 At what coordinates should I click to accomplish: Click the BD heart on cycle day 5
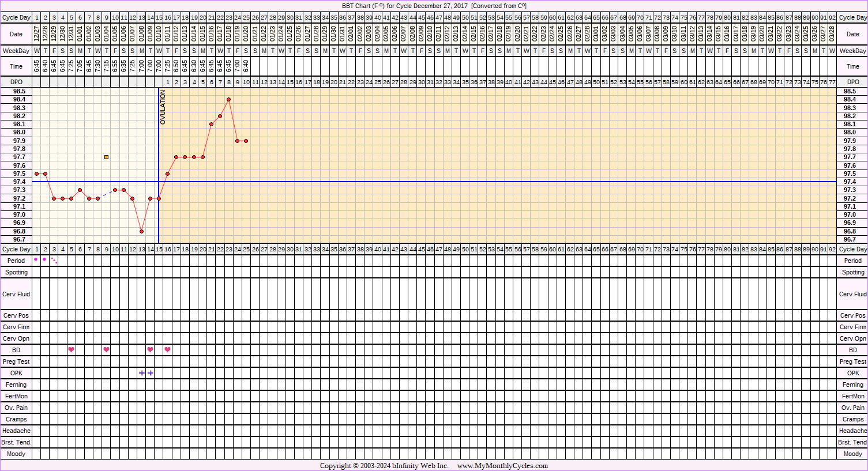click(x=72, y=349)
